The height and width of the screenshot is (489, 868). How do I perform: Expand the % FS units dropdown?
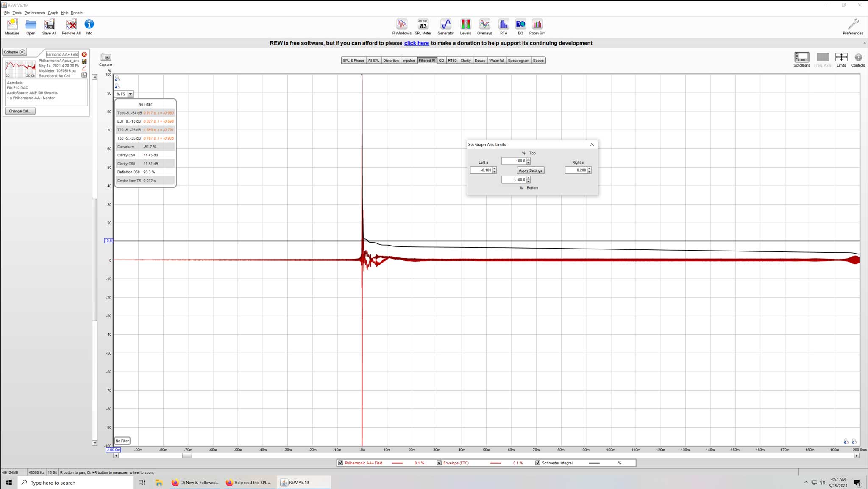point(130,94)
